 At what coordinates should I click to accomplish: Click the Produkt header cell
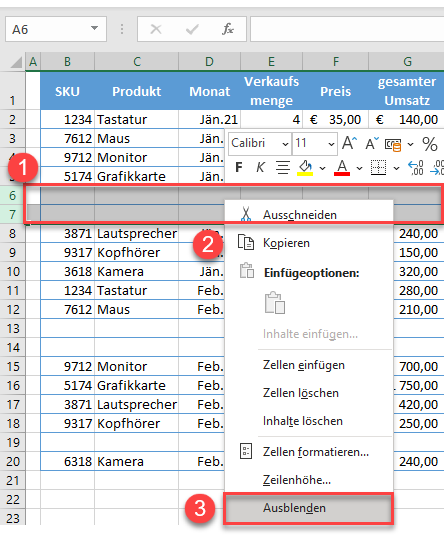(x=136, y=91)
